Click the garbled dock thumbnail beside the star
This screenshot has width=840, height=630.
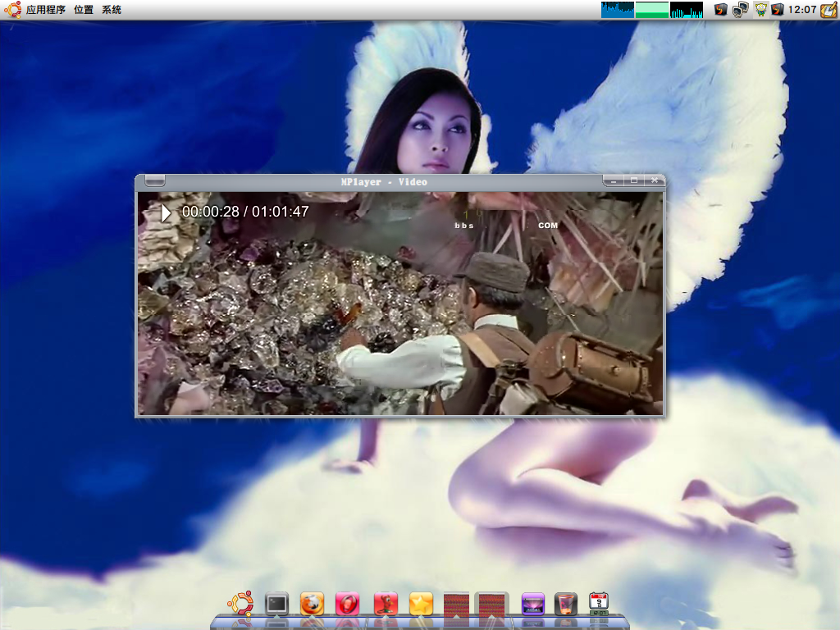tap(456, 605)
